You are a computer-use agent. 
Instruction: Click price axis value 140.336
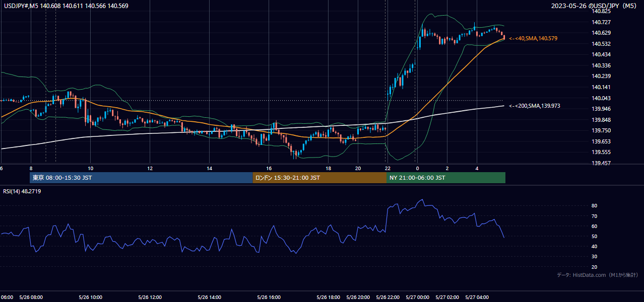point(601,65)
